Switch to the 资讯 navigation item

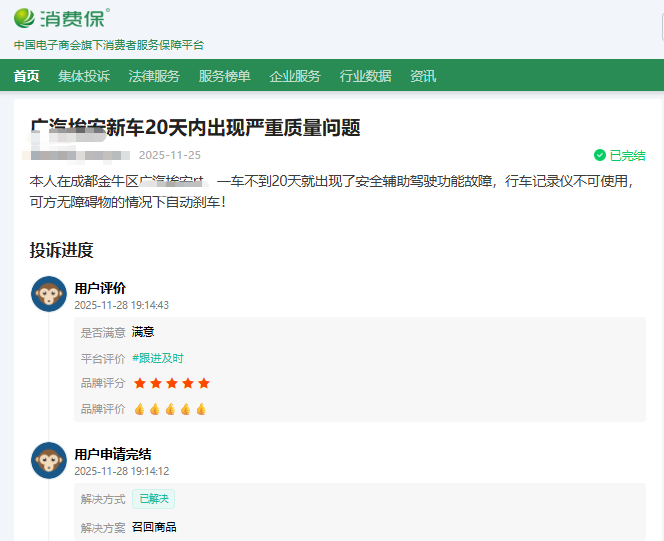coord(423,76)
